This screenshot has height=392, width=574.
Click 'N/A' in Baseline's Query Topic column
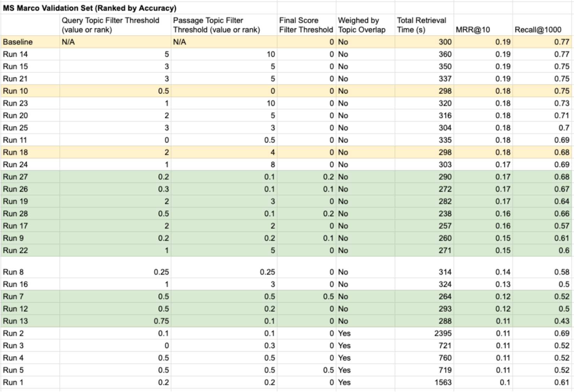[x=68, y=42]
